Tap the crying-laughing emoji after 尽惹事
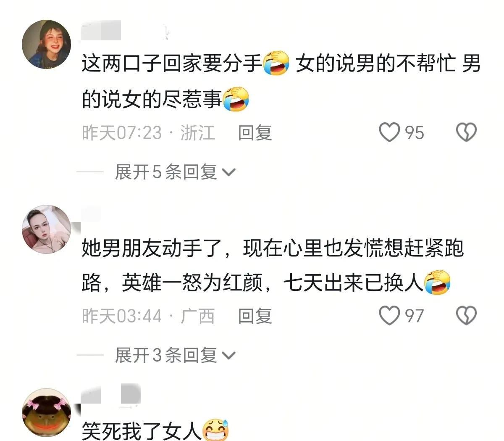The height and width of the screenshot is (441, 504). 236,99
